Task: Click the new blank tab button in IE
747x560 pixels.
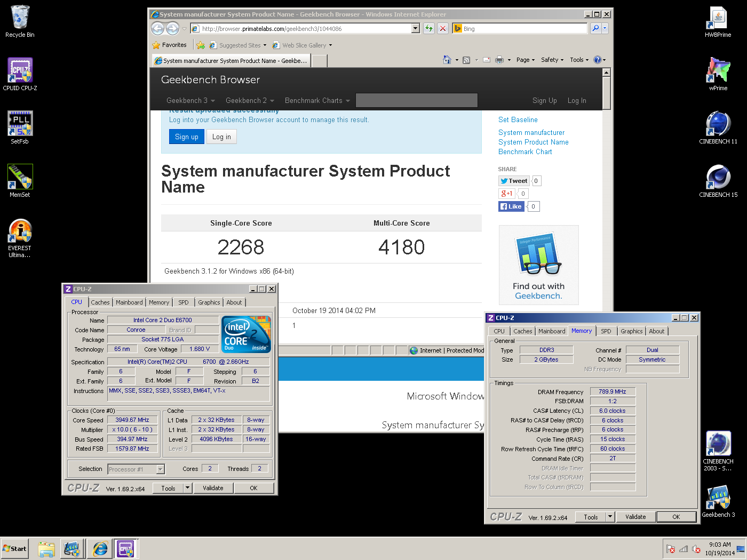Action: tap(319, 60)
